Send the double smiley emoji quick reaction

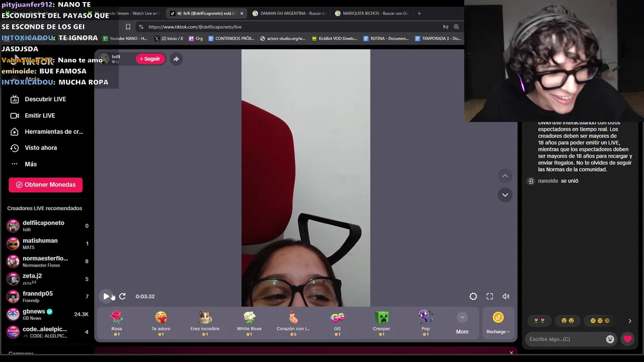click(x=568, y=321)
